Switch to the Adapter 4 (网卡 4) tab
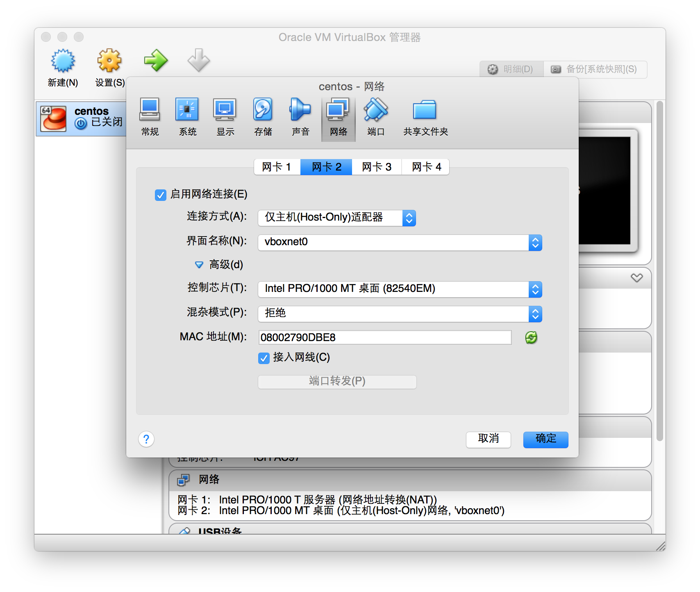The image size is (700, 592). (426, 167)
